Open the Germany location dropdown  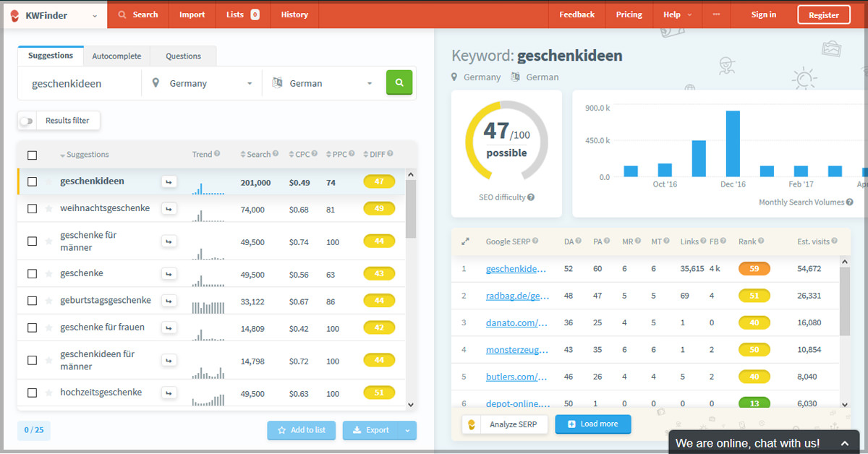(x=203, y=84)
